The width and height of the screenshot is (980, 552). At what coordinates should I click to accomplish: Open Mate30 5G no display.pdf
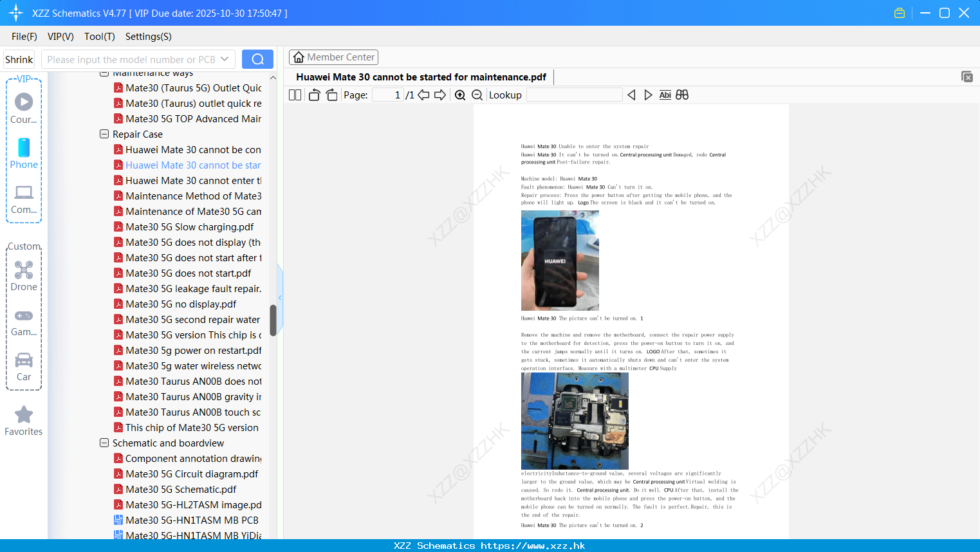point(175,304)
